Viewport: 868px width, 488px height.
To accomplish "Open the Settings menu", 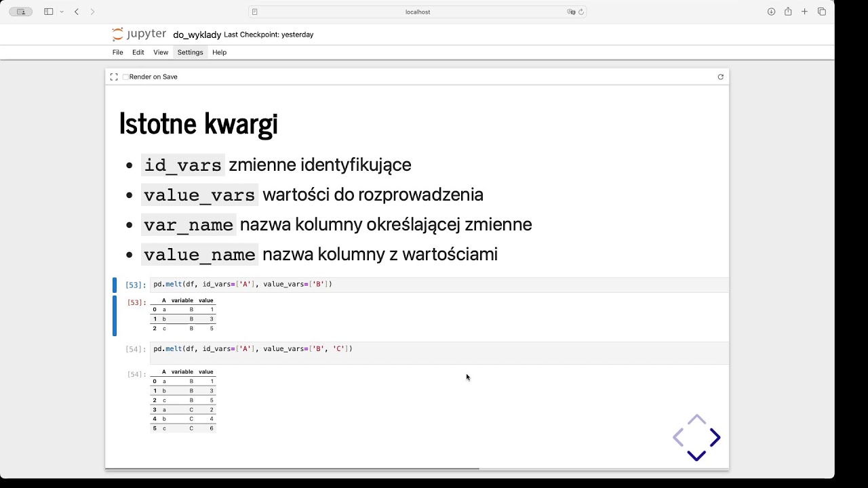I will pos(190,52).
